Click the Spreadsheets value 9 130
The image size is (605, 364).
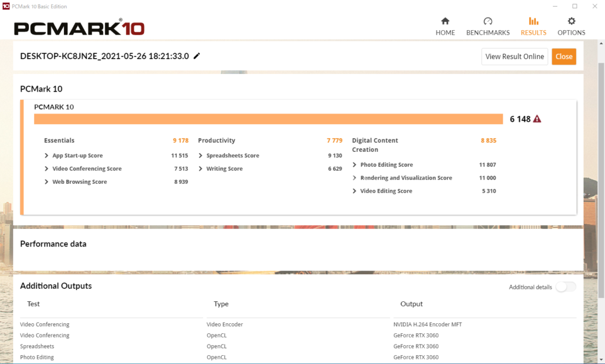click(335, 155)
